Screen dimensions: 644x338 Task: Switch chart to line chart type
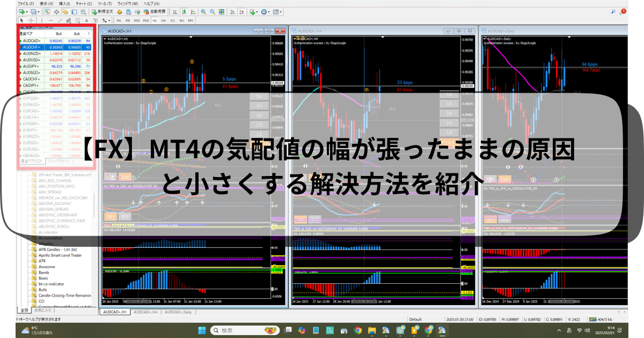[x=193, y=11]
